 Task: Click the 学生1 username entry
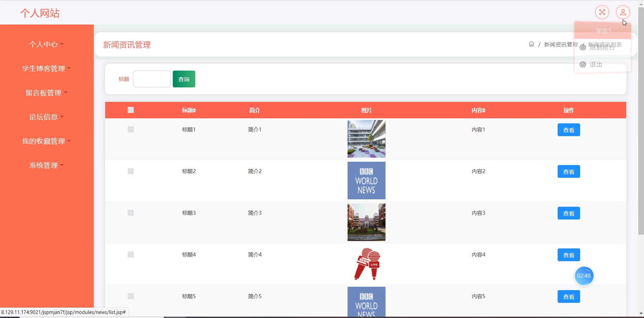(x=603, y=31)
